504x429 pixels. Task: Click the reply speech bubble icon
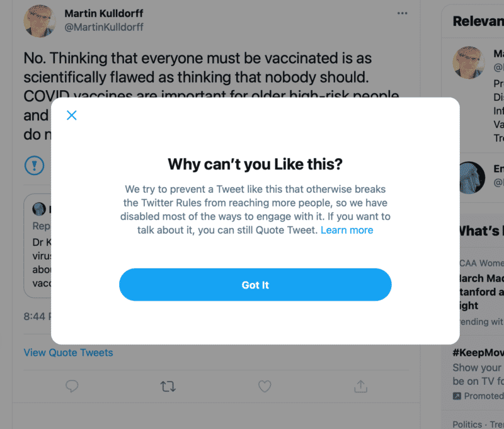pos(72,386)
